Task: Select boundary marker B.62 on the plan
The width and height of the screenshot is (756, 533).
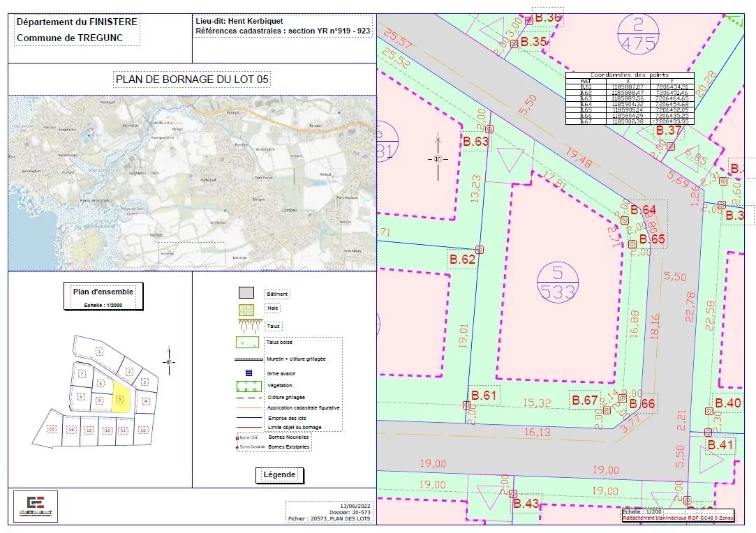Action: tap(480, 249)
